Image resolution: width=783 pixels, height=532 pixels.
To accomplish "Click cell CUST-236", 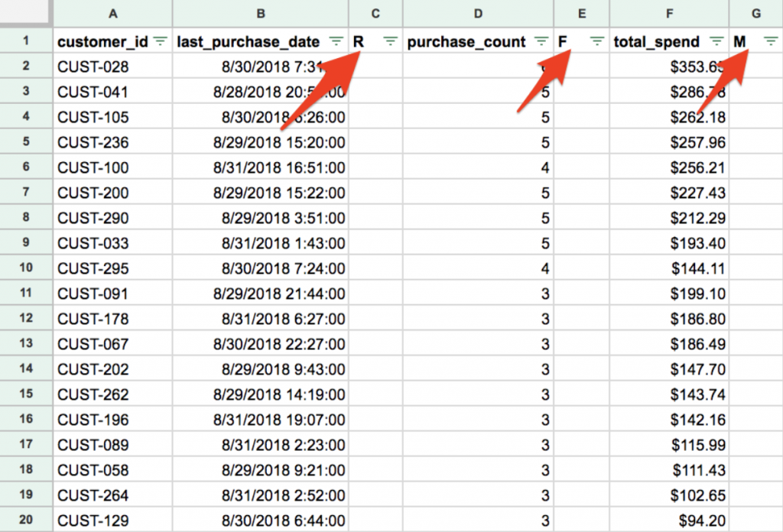I will [113, 141].
